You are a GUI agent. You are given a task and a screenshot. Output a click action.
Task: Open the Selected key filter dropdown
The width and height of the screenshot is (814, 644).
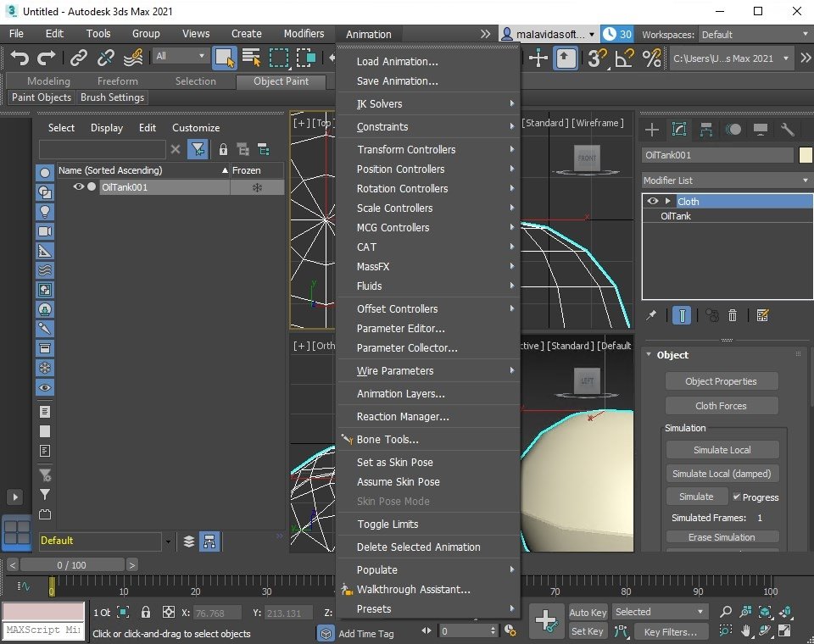coord(659,612)
